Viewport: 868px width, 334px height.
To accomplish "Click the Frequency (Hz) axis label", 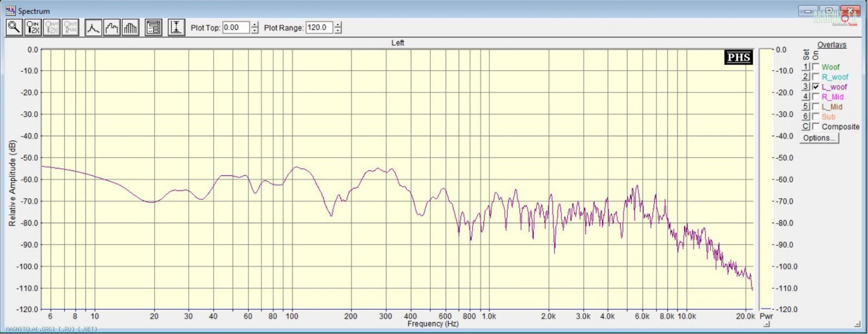I will 433,324.
